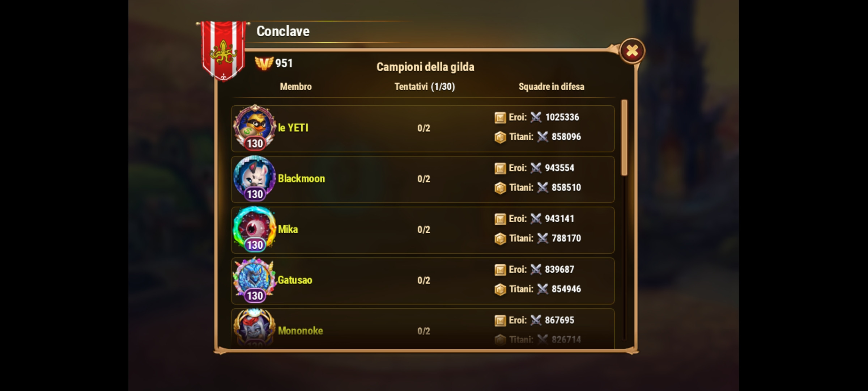
Task: View Blackmoon's Titani defense team icon
Action: point(500,188)
